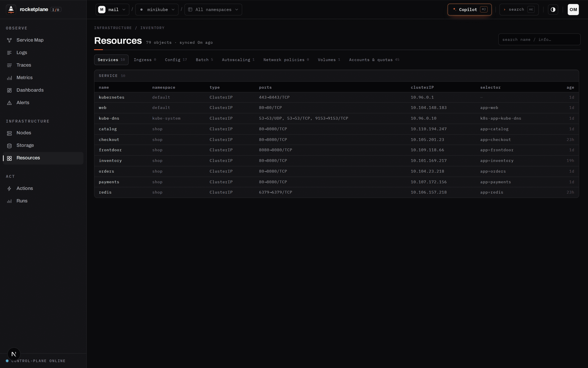Viewport: 588px width, 368px height.
Task: Switch to the Volumes tab
Action: 329,60
